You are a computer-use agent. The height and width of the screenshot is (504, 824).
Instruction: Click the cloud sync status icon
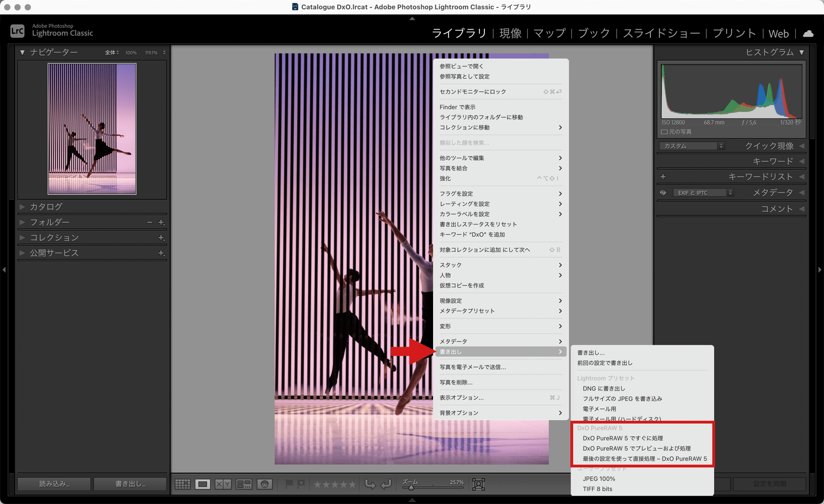[808, 33]
